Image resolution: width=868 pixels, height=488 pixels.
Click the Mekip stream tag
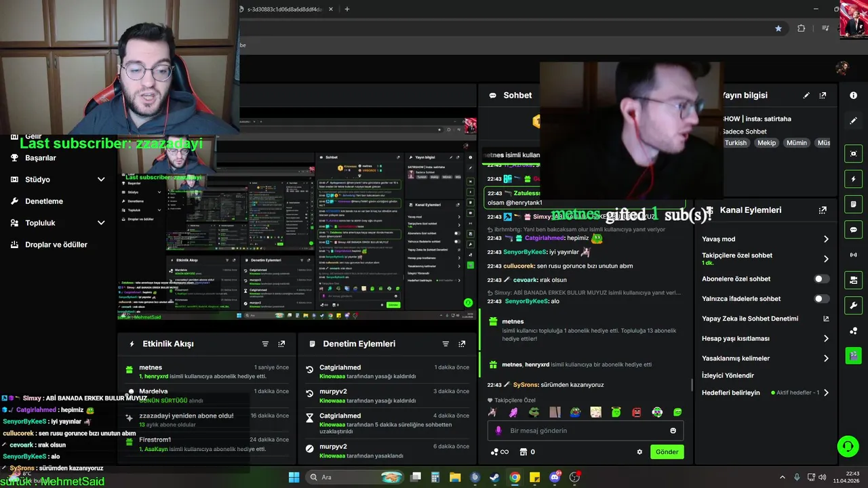[766, 143]
